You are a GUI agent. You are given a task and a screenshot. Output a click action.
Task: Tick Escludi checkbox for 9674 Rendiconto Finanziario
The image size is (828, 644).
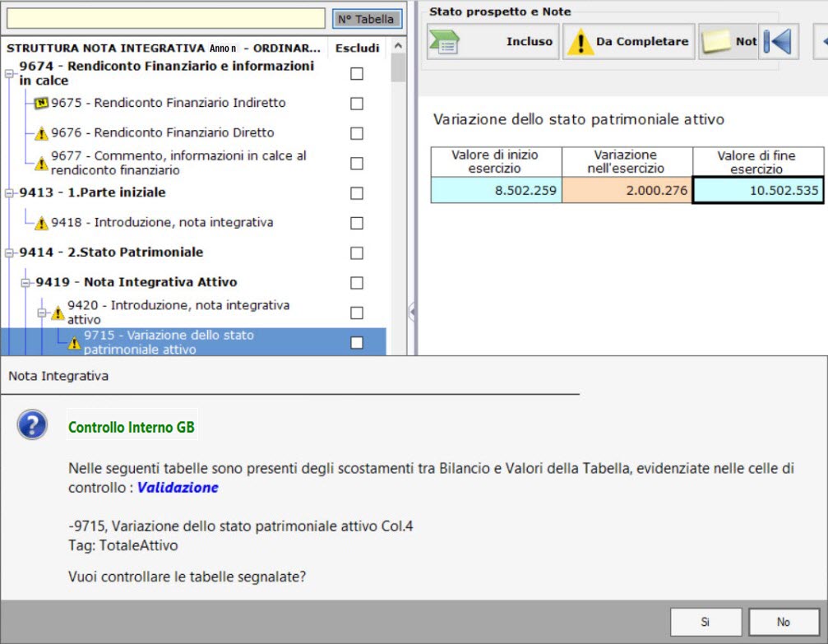click(x=357, y=73)
